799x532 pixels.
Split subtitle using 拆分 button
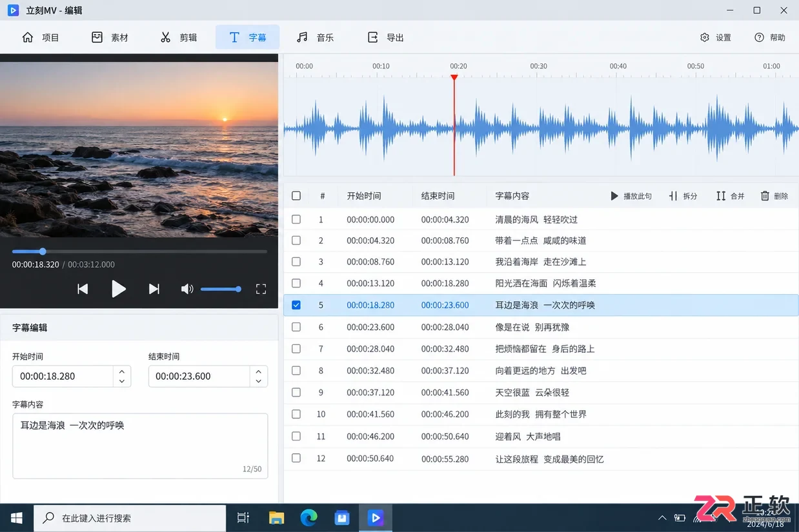point(683,196)
